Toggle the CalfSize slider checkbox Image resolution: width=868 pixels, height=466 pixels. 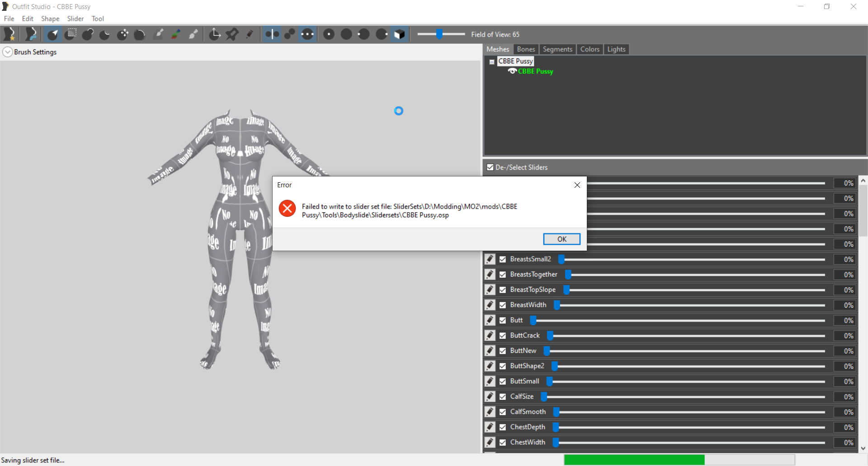click(x=503, y=397)
